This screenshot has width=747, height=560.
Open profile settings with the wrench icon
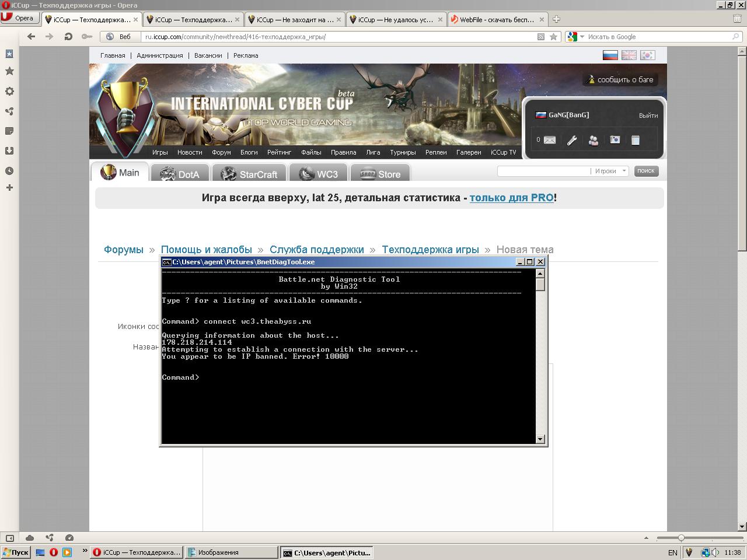click(572, 140)
